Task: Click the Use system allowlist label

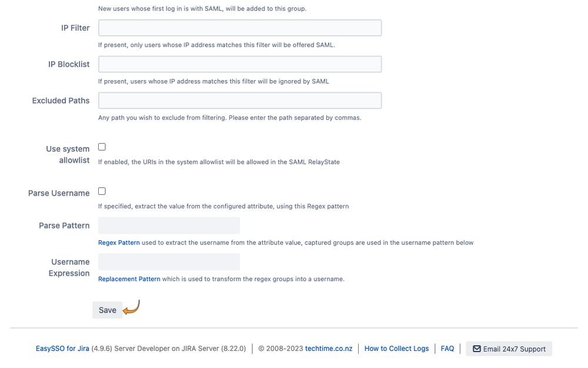Action: pyautogui.click(x=68, y=154)
